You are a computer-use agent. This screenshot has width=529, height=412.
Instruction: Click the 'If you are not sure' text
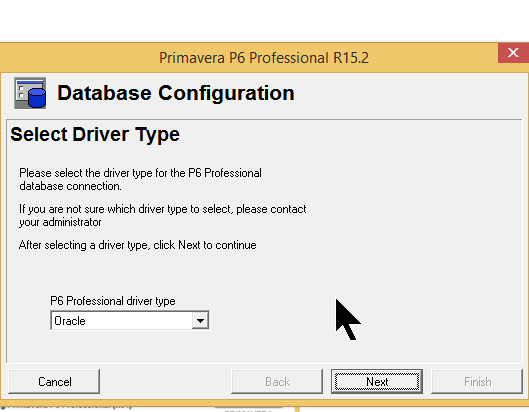(x=163, y=215)
